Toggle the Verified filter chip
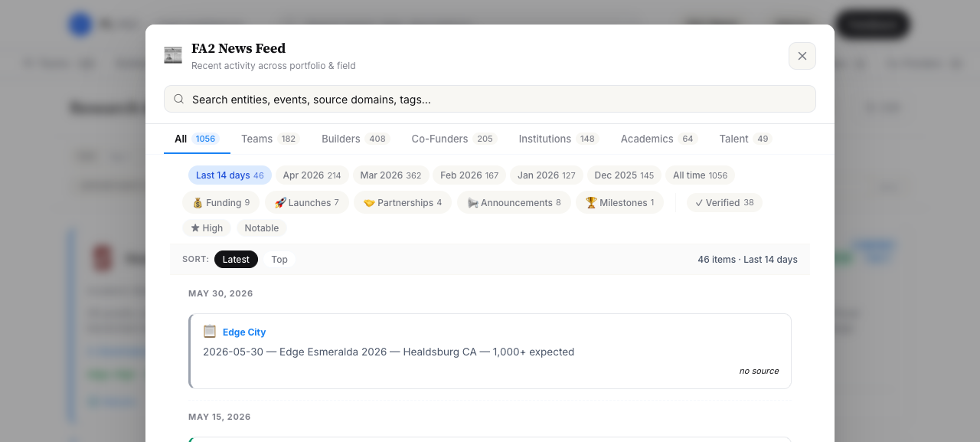 point(724,203)
